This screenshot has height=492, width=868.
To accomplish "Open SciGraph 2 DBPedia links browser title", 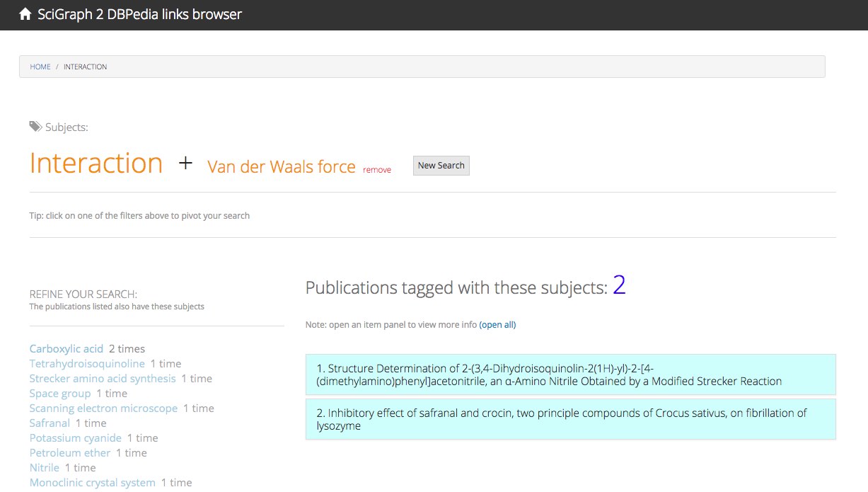I will tap(139, 14).
